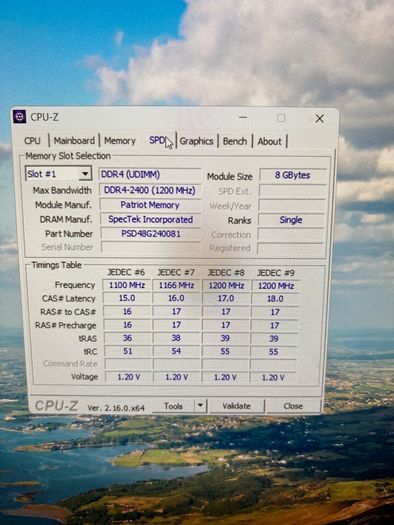Go to the Memory tab
This screenshot has height=525, width=394.
tap(120, 141)
